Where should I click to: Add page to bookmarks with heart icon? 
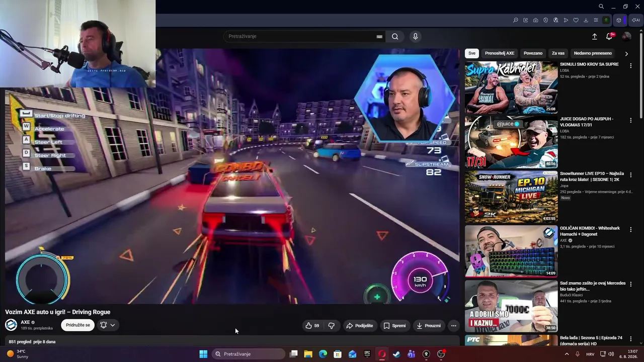[576, 20]
